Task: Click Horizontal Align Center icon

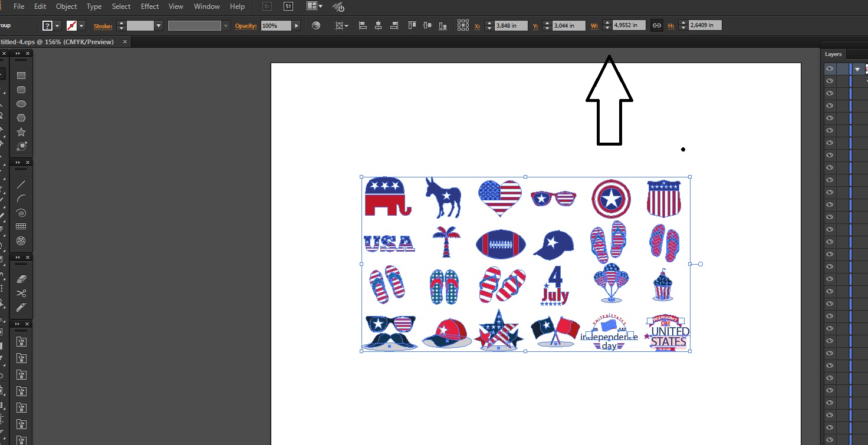Action: point(379,25)
